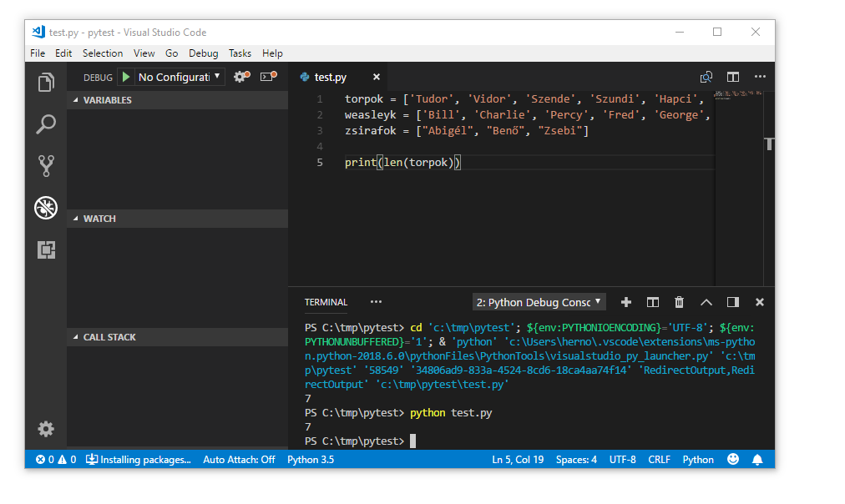Open debug configuration dropdown

[x=180, y=77]
